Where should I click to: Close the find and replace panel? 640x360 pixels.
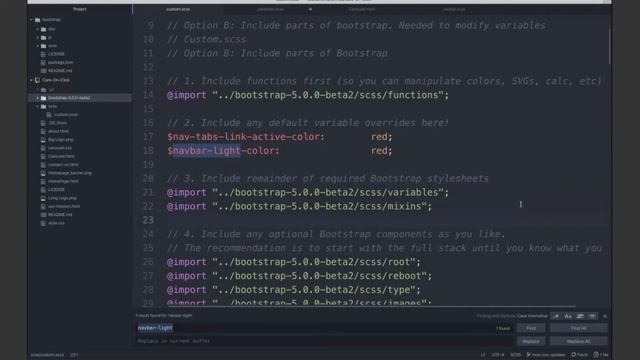coord(605,316)
